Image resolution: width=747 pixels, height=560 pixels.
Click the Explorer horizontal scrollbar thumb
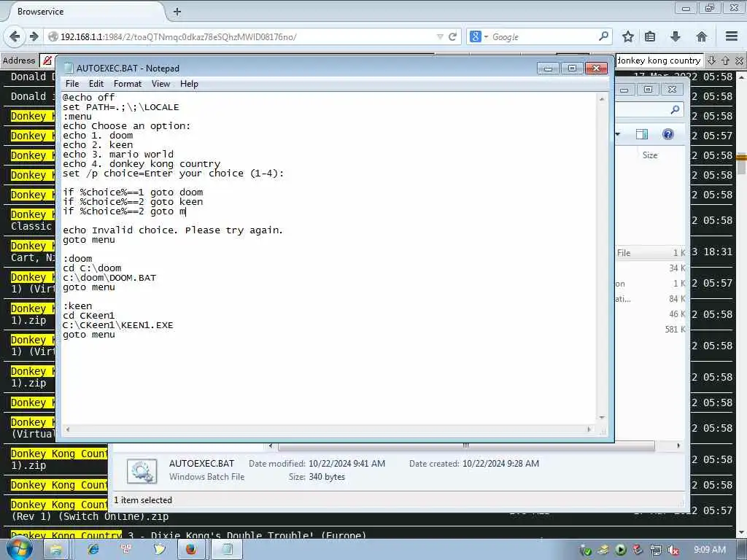(466, 446)
